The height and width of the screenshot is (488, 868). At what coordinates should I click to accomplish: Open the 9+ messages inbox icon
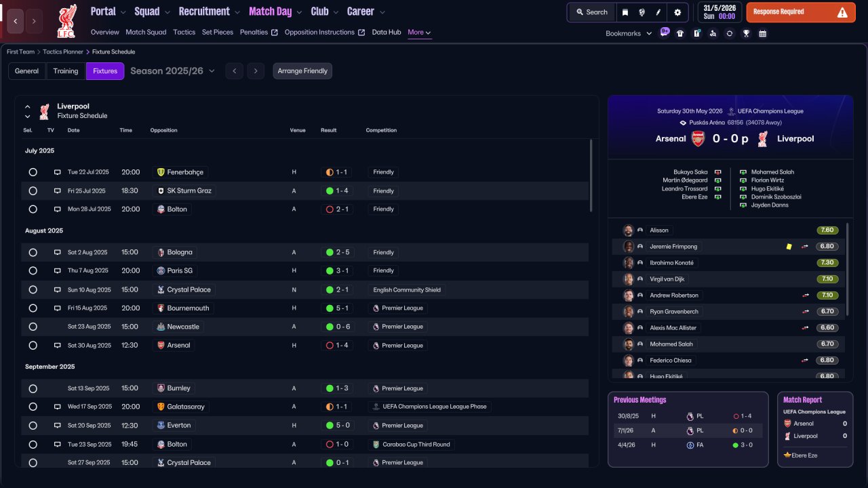pos(665,32)
